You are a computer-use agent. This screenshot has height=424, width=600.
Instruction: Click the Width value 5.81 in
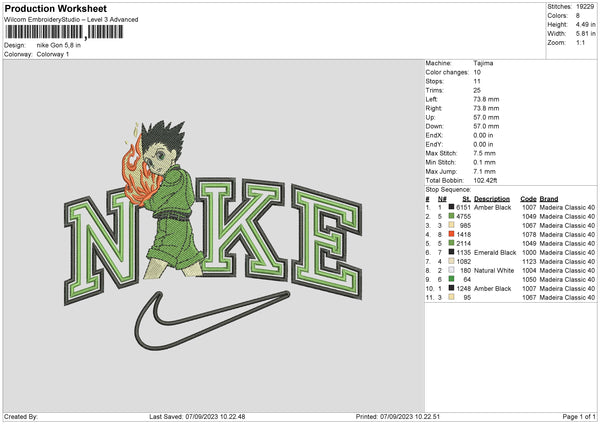tap(585, 34)
